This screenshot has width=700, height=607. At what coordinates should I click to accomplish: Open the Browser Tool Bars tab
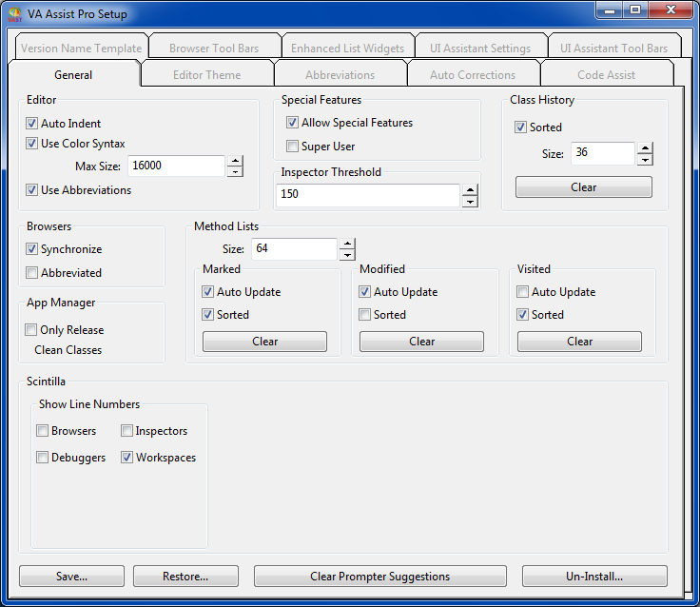point(214,49)
